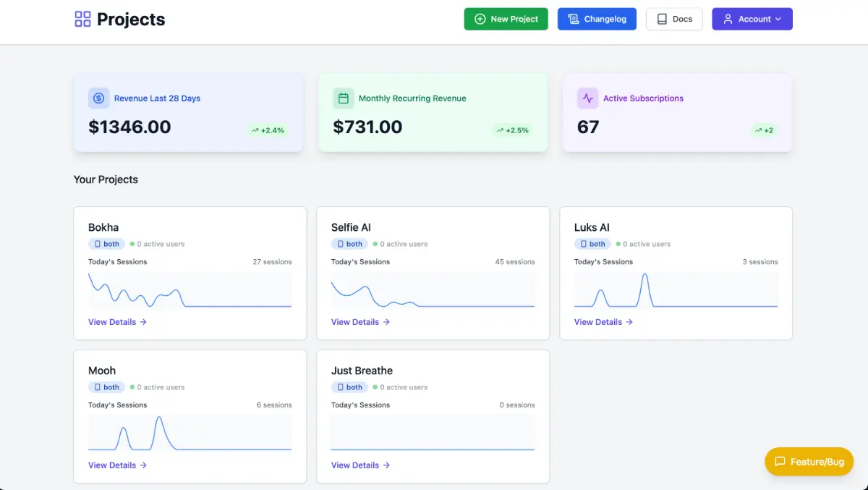Click the +2.4% trend badge
The image size is (868, 490).
pyautogui.click(x=268, y=130)
